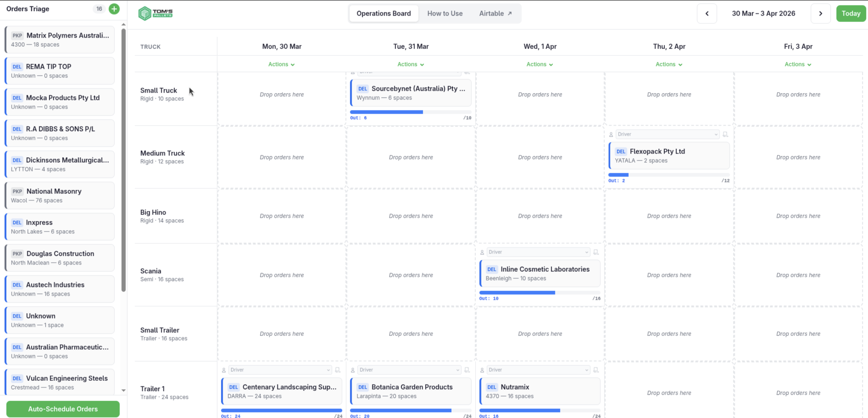The width and height of the screenshot is (868, 418).
Task: Click the DEL badge on REMA TIP TOP order
Action: (x=17, y=67)
